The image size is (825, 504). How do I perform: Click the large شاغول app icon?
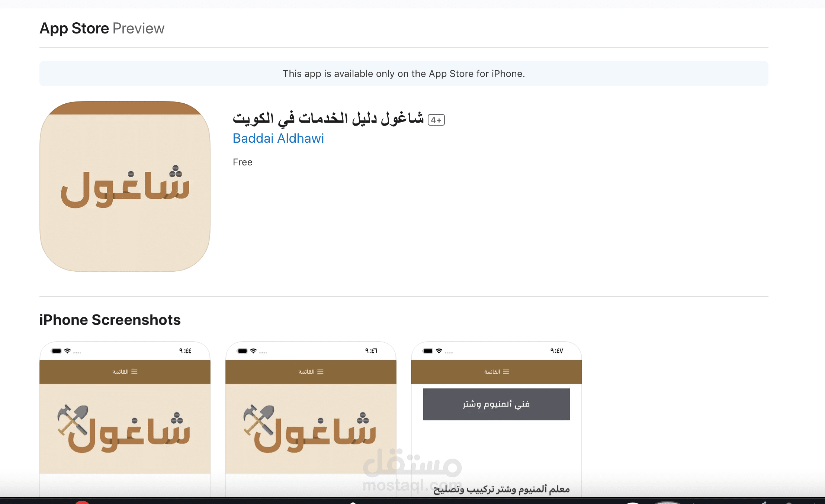(125, 186)
